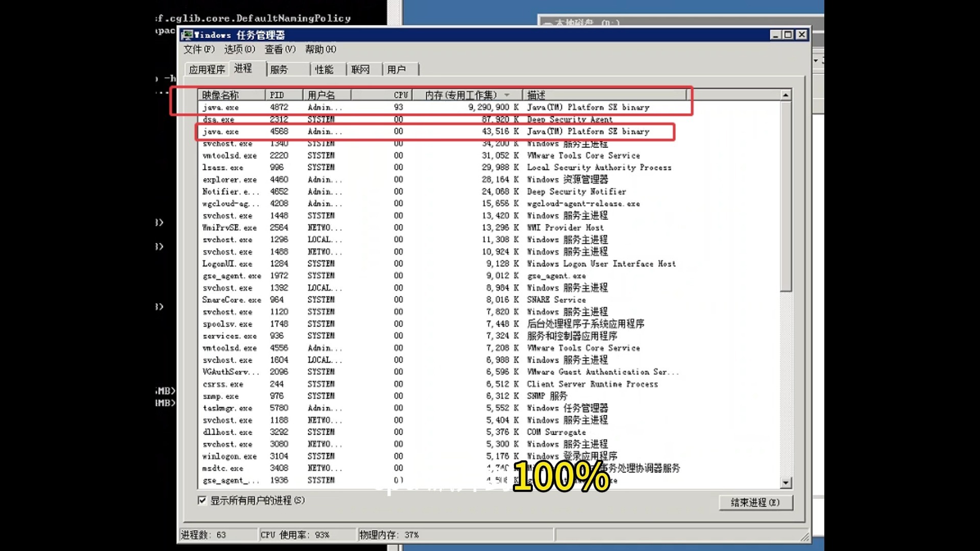Viewport: 980px width, 551px height.
Task: Click the 内存(专用工作集) column header
Action: click(467, 95)
